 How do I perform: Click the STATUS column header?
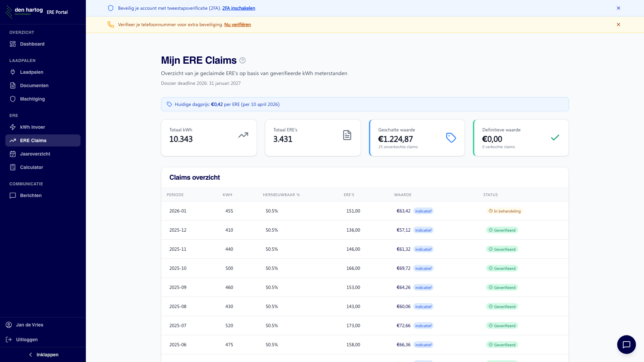(490, 195)
